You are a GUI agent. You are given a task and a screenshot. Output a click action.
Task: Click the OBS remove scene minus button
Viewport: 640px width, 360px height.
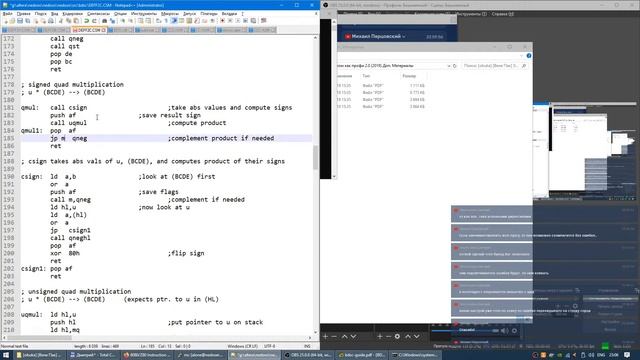click(334, 336)
